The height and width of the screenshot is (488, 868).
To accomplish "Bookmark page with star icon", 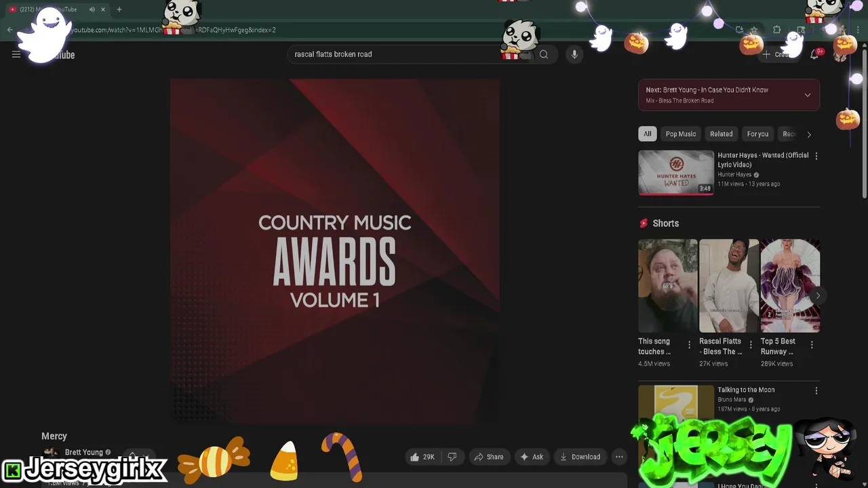I will click(753, 30).
